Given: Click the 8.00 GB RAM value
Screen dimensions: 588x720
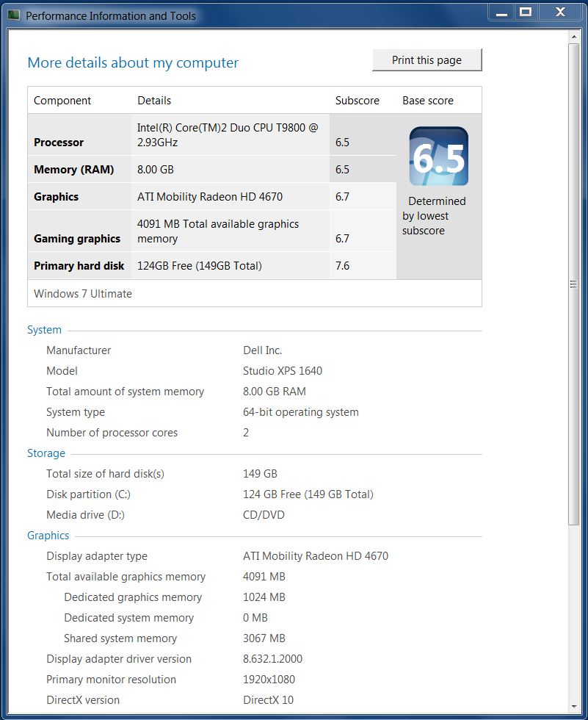Looking at the screenshot, I should coord(275,391).
